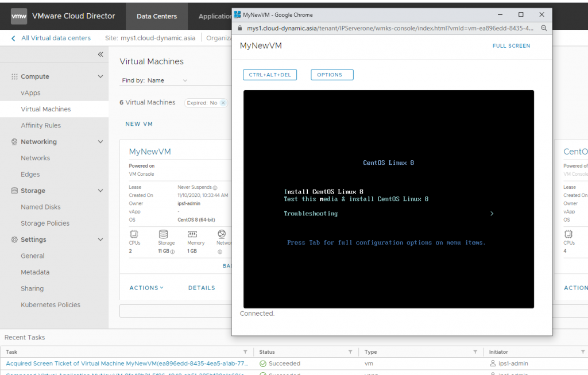Collapse the Networking section chevron

click(x=100, y=142)
